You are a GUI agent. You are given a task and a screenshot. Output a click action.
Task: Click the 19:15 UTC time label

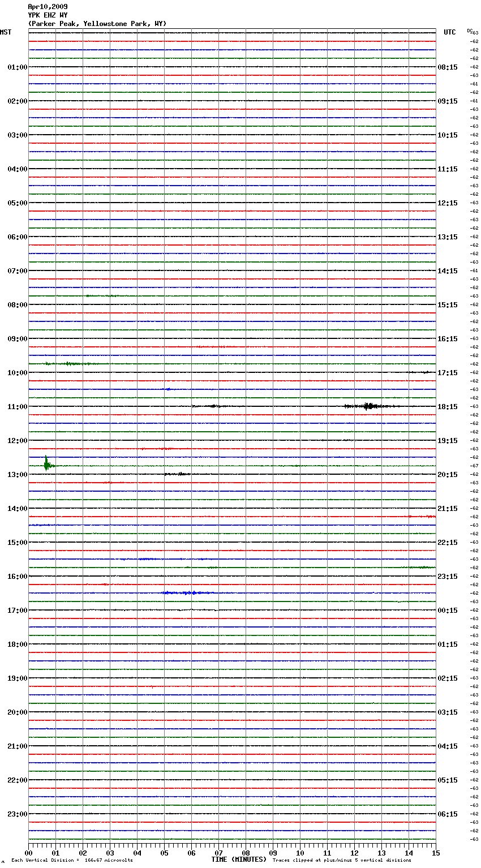coord(448,441)
